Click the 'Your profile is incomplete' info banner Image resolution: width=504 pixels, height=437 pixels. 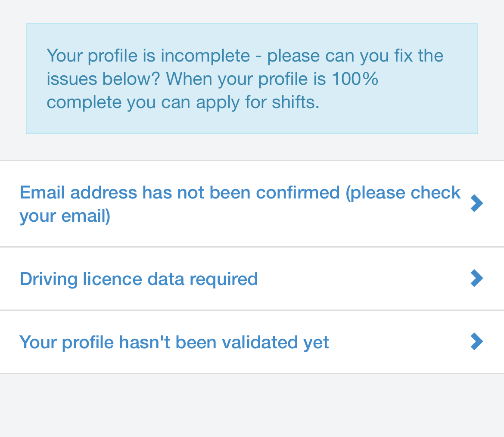(252, 78)
